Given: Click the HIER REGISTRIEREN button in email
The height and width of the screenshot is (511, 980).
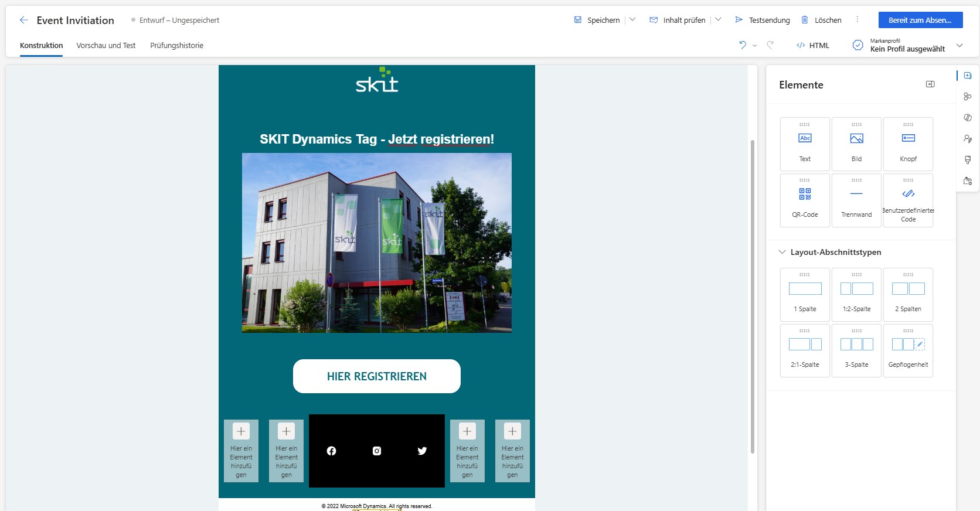Looking at the screenshot, I should tap(376, 376).
